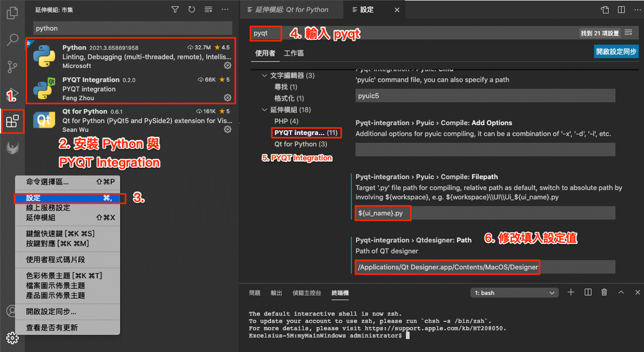Filter extensions with the funnel icon

click(175, 9)
